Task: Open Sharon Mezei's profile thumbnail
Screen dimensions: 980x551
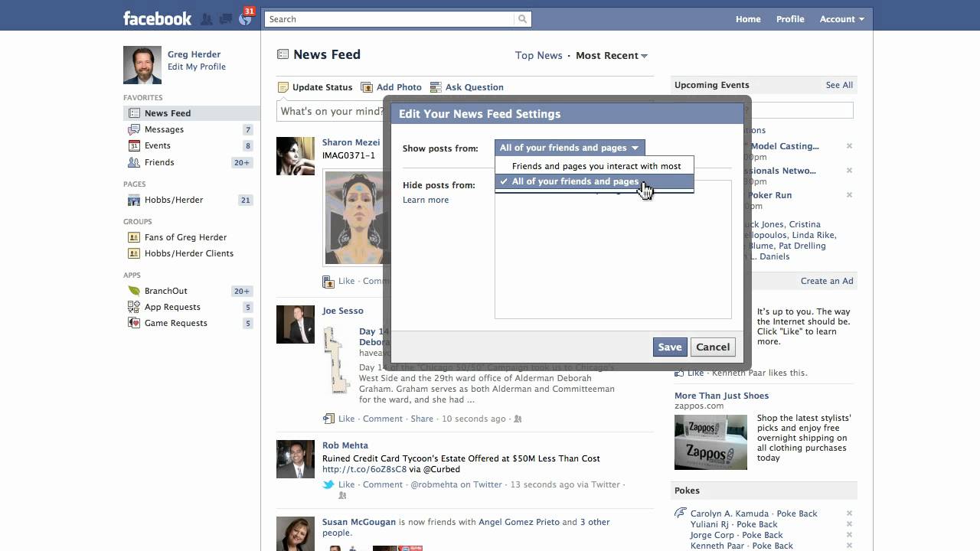Action: pyautogui.click(x=296, y=156)
